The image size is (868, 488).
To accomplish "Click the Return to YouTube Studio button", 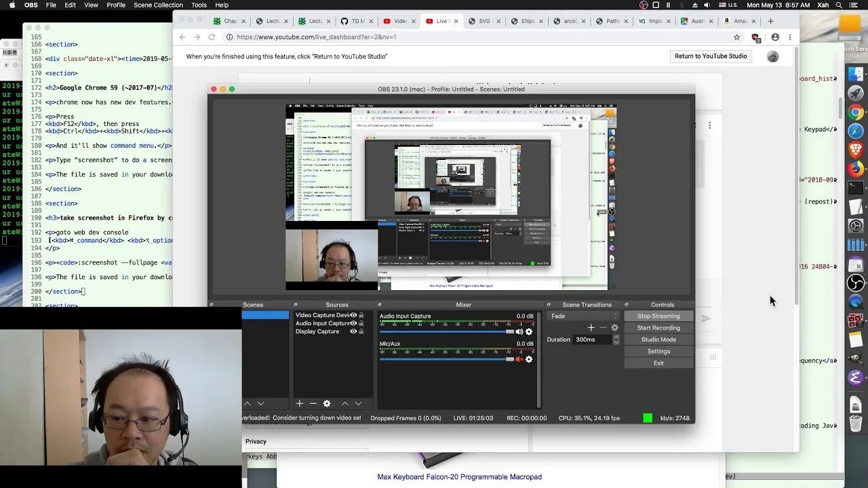I will 711,56.
